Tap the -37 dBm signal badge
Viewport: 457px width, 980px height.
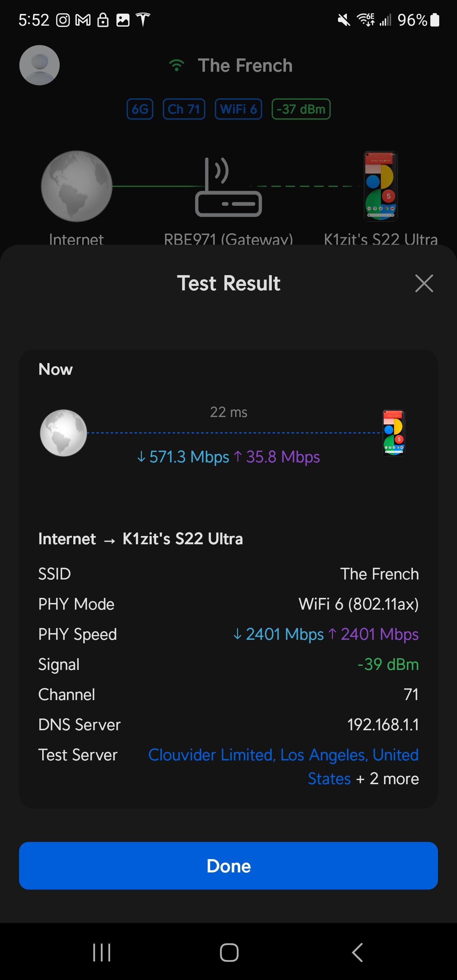(301, 109)
